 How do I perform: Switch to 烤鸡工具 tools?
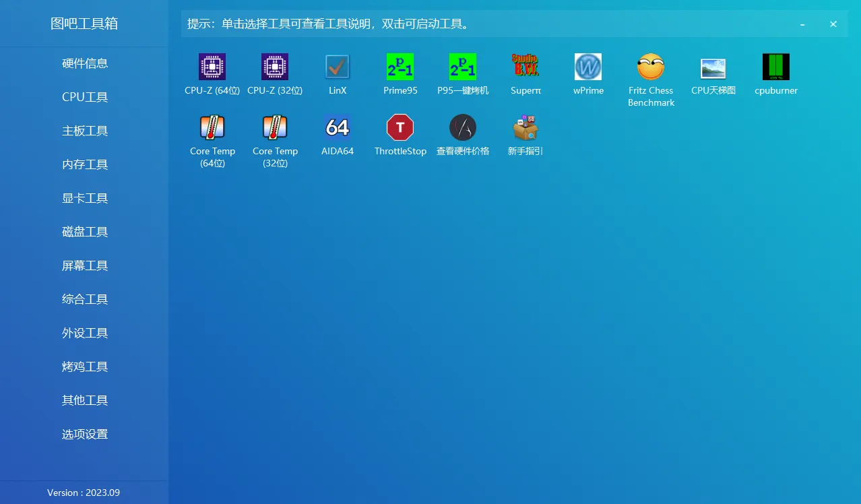click(84, 366)
